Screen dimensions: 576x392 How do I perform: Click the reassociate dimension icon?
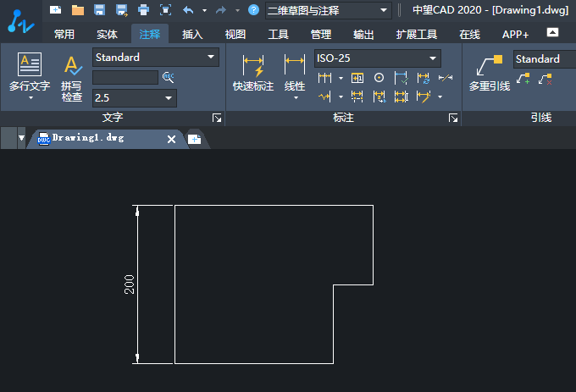point(379,97)
